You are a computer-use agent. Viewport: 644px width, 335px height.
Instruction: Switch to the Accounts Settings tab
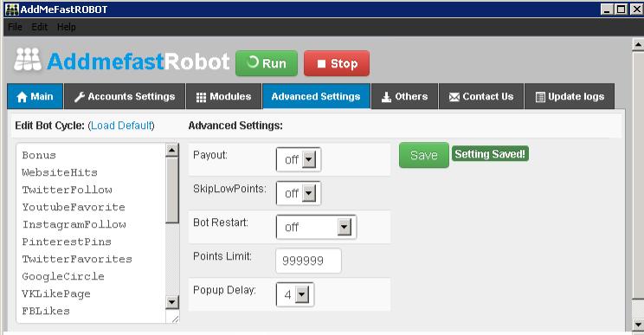[125, 96]
